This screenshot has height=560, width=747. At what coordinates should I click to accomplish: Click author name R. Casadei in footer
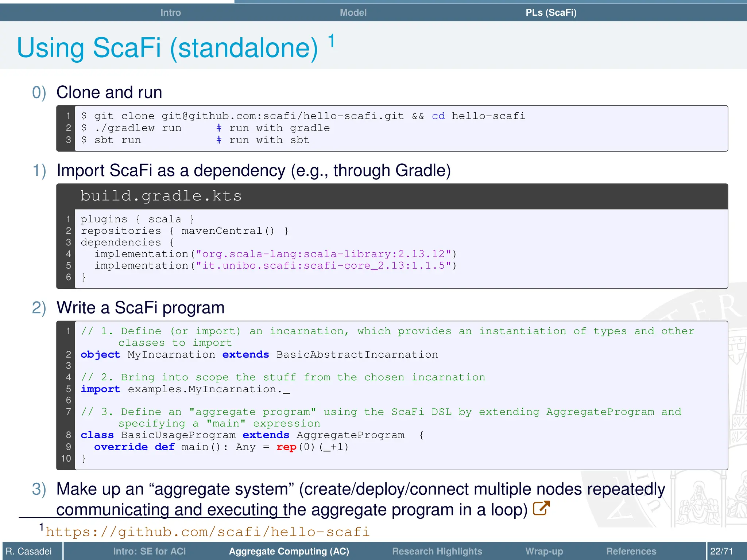pos(29,551)
